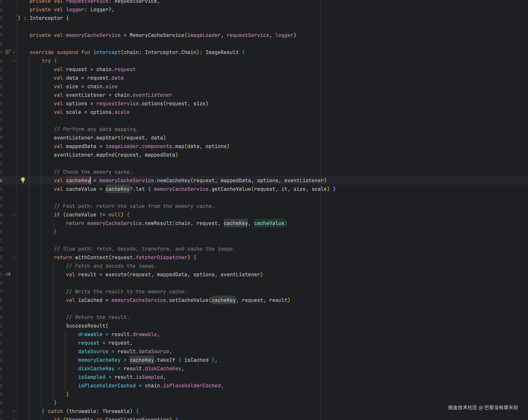Open the yellow lightbulb quick-fix icon
This screenshot has width=528, height=420.
pos(23,180)
